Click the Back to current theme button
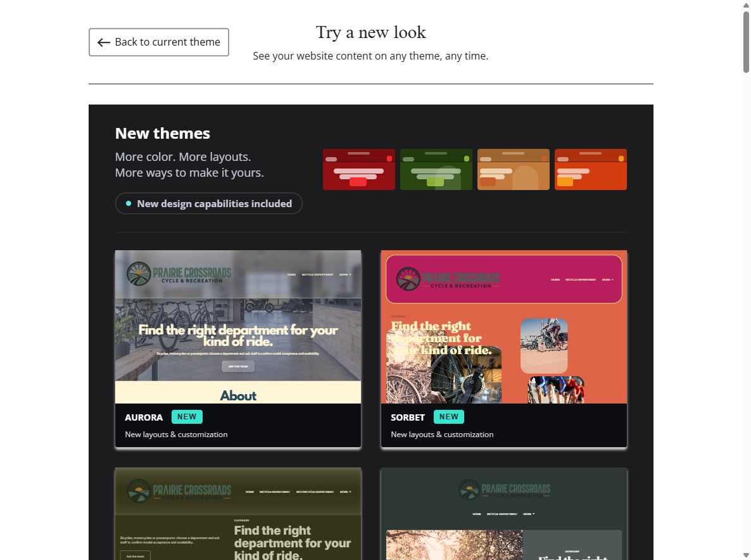 [158, 42]
